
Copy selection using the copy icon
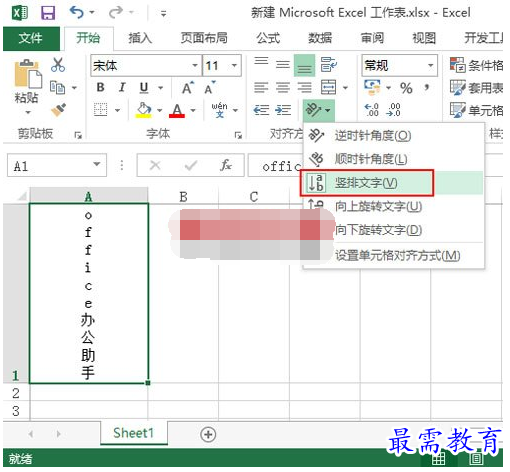click(x=57, y=88)
